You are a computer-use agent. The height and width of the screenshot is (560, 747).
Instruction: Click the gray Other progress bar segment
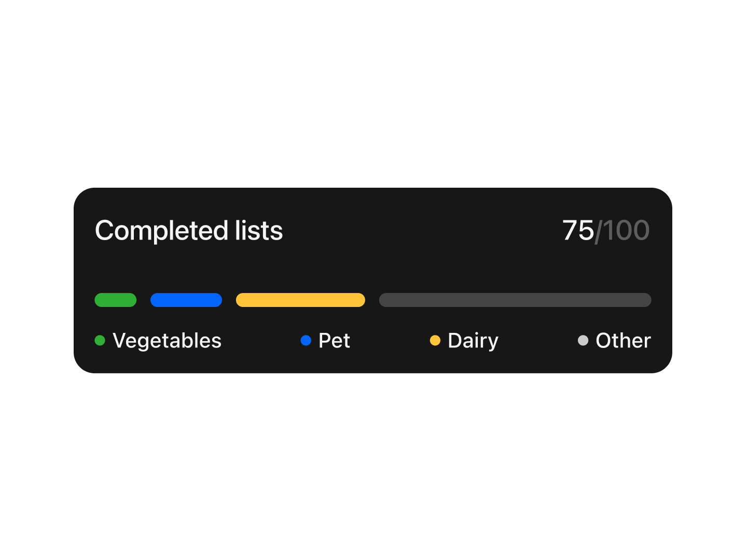tap(515, 300)
